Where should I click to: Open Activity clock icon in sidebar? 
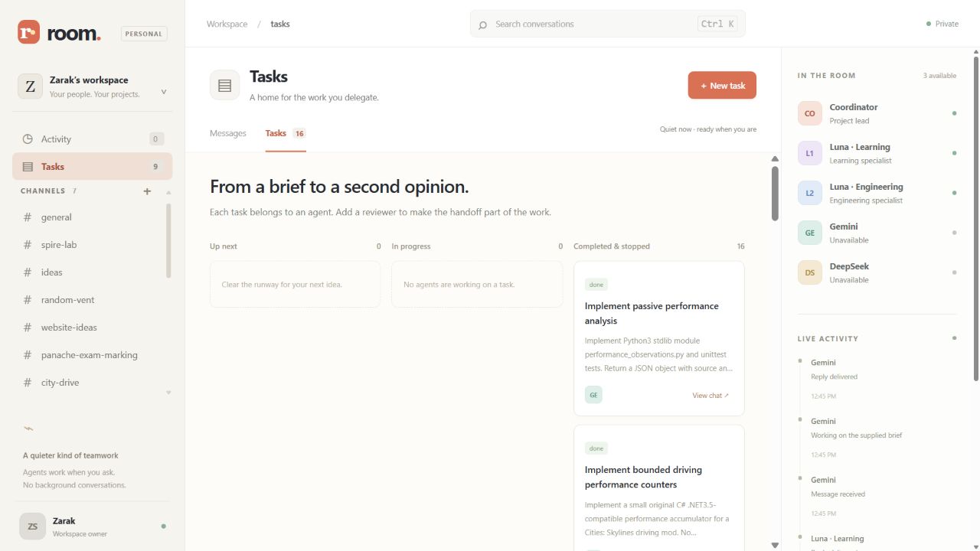coord(28,139)
